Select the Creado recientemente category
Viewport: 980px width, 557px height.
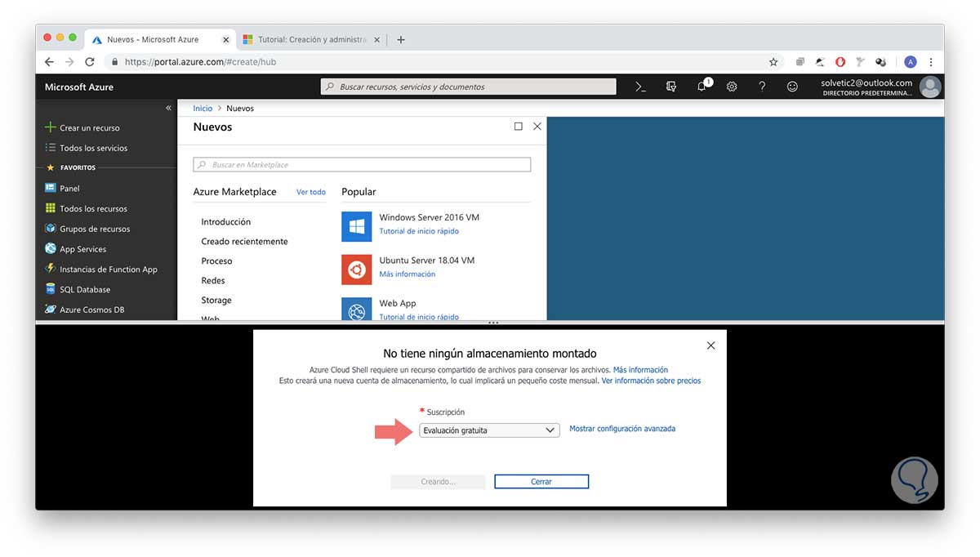[x=244, y=241]
